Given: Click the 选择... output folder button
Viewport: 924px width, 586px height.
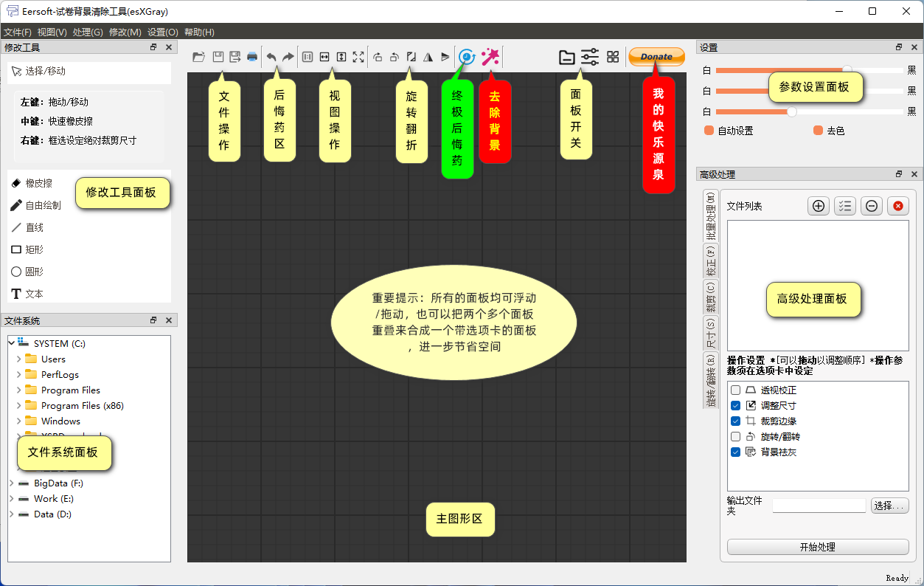Looking at the screenshot, I should click(889, 506).
